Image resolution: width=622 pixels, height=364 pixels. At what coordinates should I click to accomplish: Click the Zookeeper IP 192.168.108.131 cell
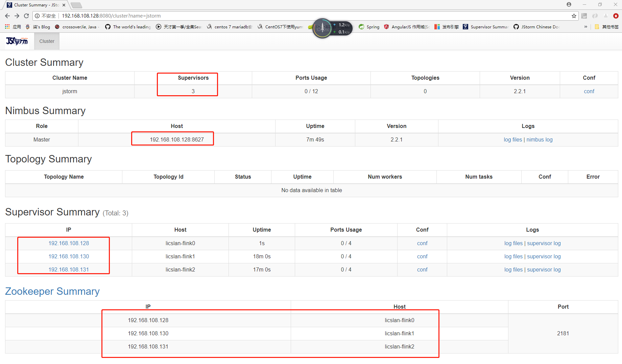pos(148,346)
